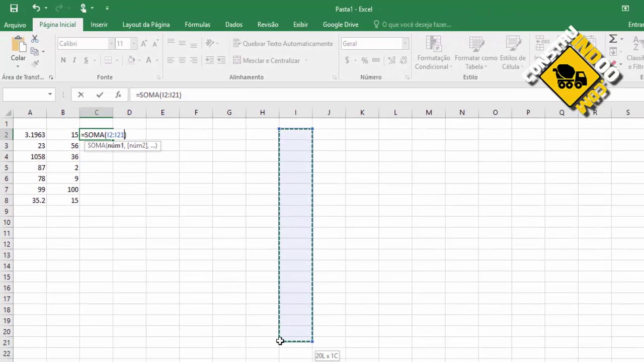Open the Google Drive tab
Viewport: 644px width, 362px height.
(341, 25)
